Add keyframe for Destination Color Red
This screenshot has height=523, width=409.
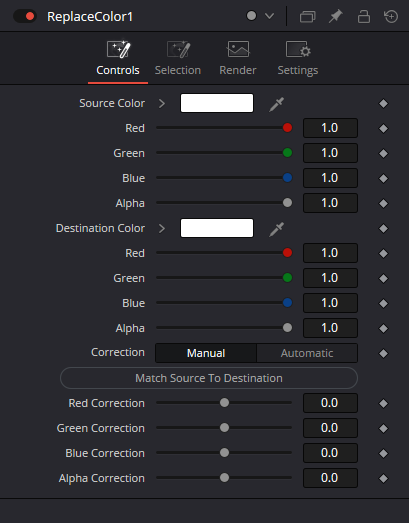click(x=383, y=253)
